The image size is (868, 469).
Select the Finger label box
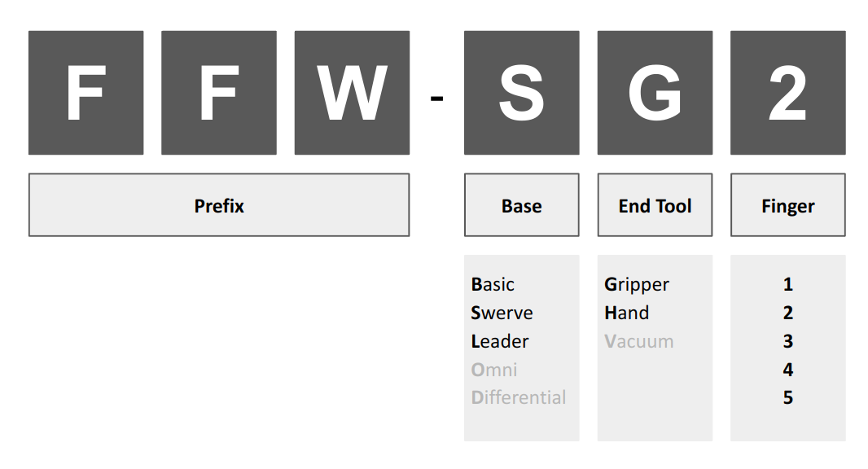point(787,205)
